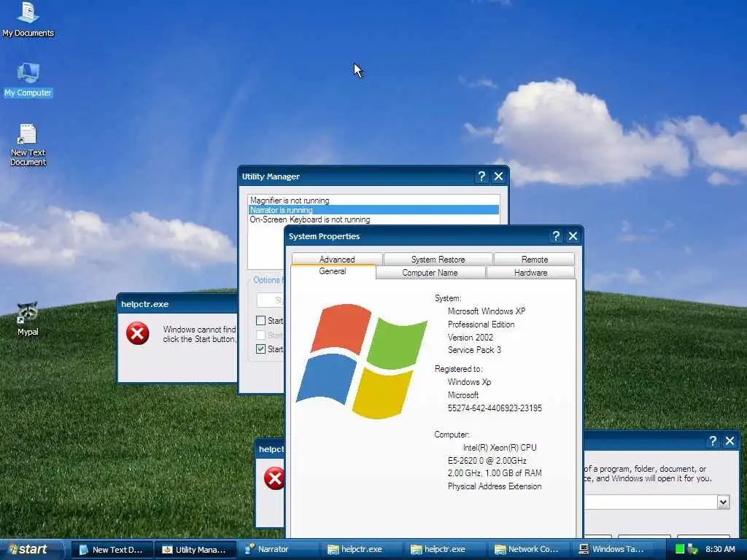This screenshot has width=747, height=560.
Task: Expand the Run dialog Open dropdown arrow
Action: [723, 502]
